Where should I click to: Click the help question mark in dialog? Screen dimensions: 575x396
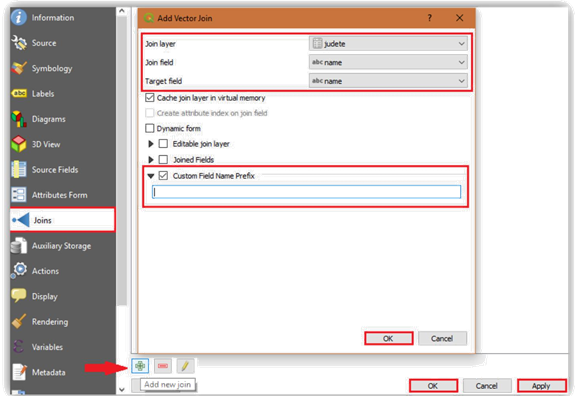pos(429,18)
